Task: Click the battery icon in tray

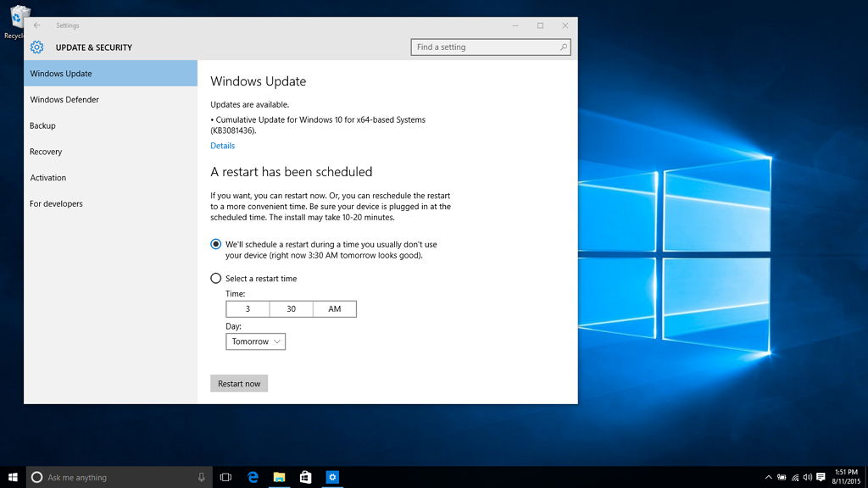Action: [x=782, y=477]
